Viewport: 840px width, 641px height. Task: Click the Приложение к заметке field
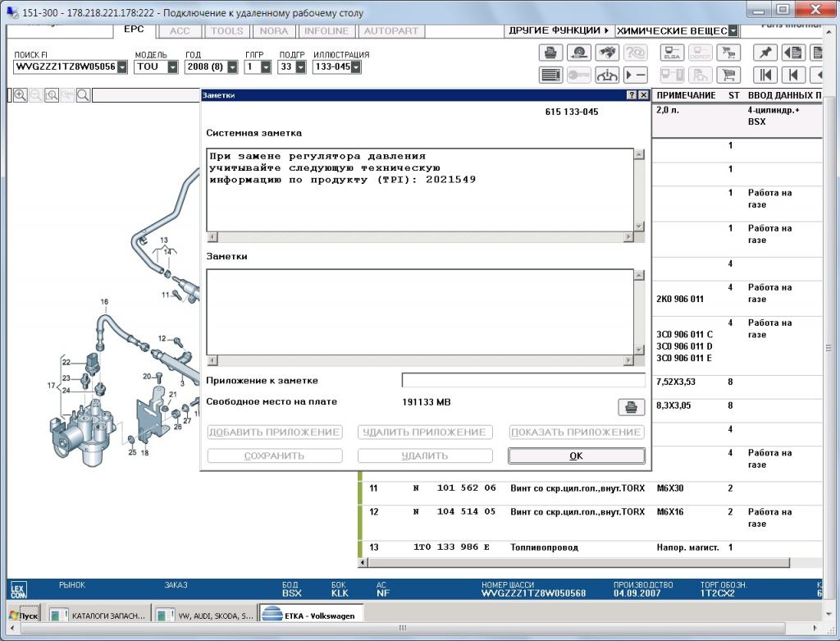coord(523,380)
